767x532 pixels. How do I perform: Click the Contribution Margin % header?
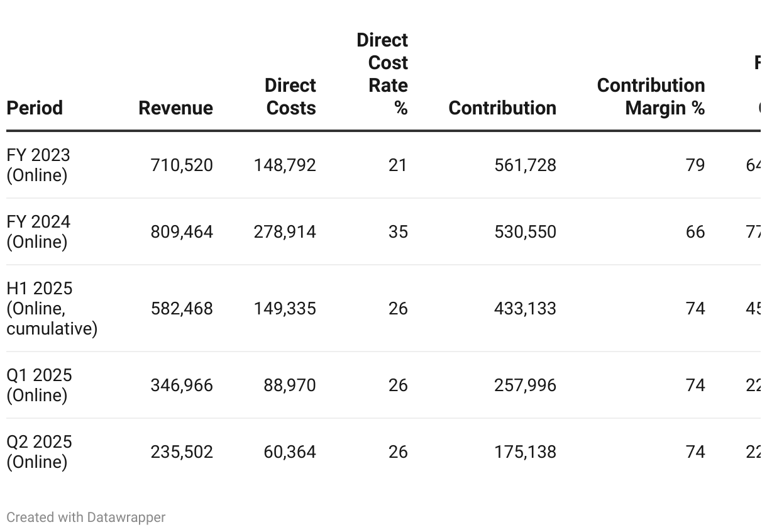(651, 96)
